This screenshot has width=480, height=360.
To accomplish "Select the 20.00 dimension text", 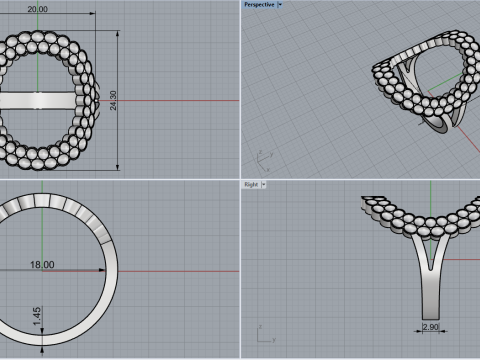I will pyautogui.click(x=37, y=9).
